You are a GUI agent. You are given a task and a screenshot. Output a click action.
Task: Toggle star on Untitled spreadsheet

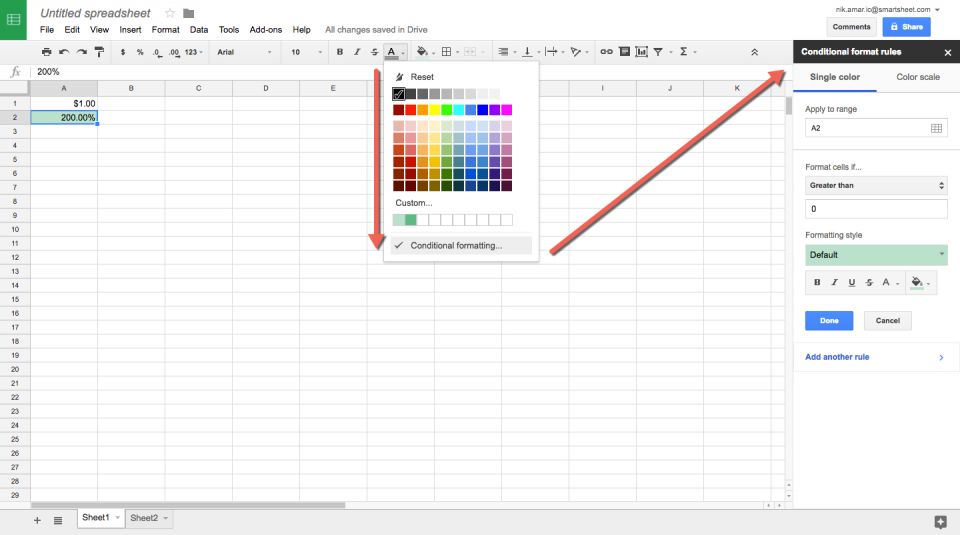(x=170, y=14)
